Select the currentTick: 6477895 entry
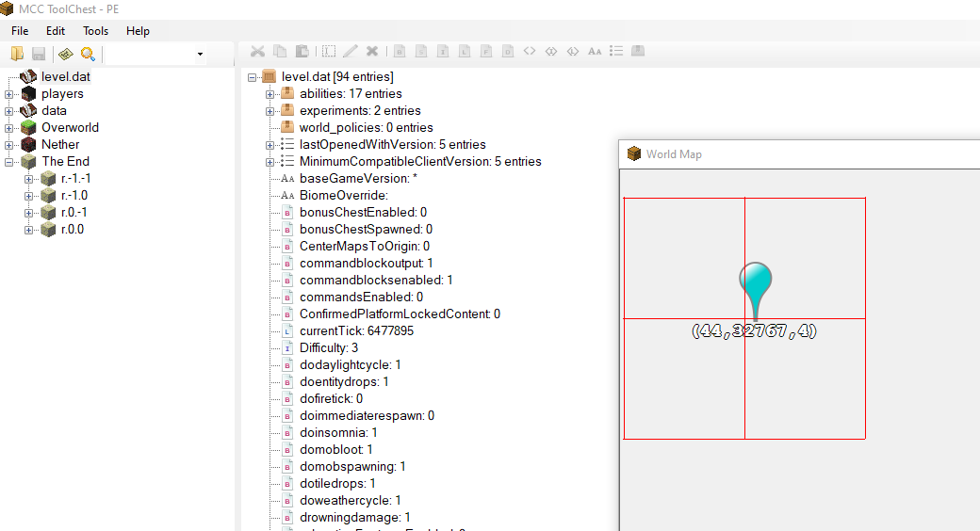 click(356, 331)
